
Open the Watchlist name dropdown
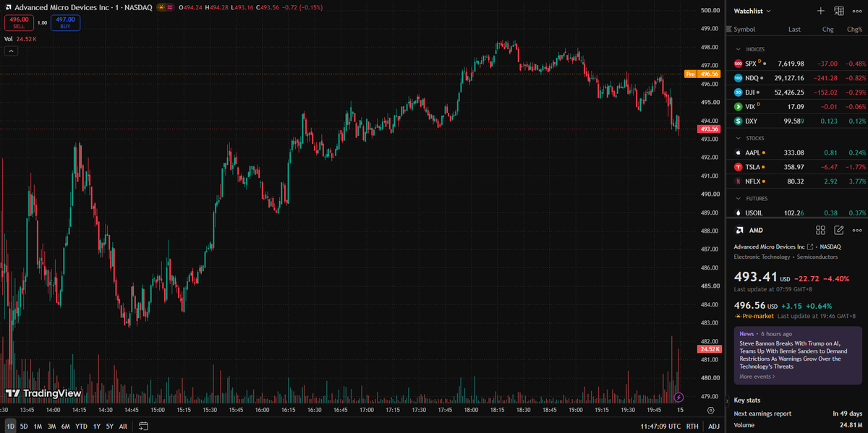pos(752,11)
